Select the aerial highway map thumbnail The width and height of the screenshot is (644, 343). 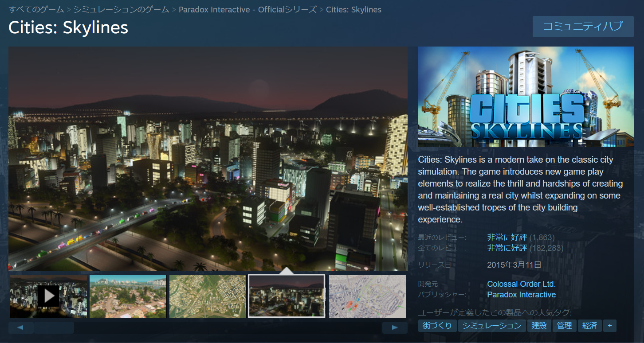pyautogui.click(x=208, y=296)
